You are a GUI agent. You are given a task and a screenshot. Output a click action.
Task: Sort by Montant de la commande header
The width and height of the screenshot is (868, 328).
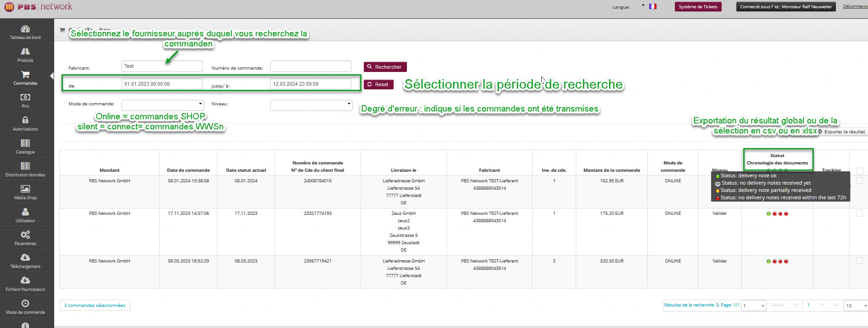pos(612,170)
